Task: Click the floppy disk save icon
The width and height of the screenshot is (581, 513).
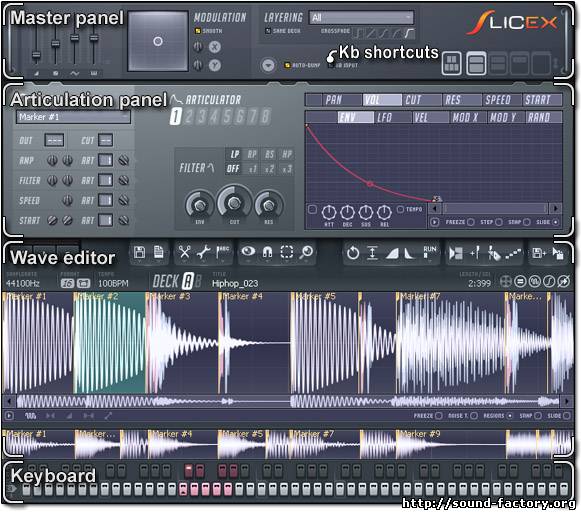Action: 139,252
